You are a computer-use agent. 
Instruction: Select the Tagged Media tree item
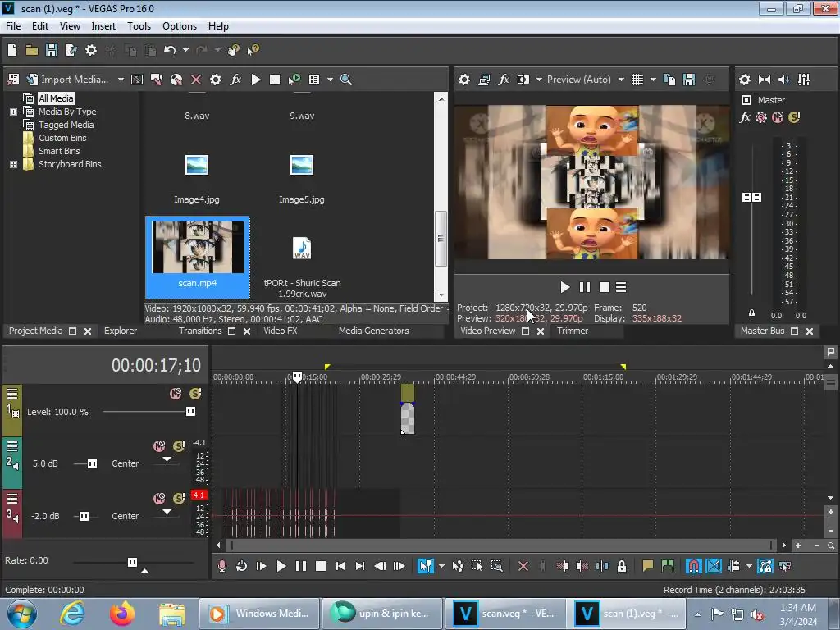(66, 125)
